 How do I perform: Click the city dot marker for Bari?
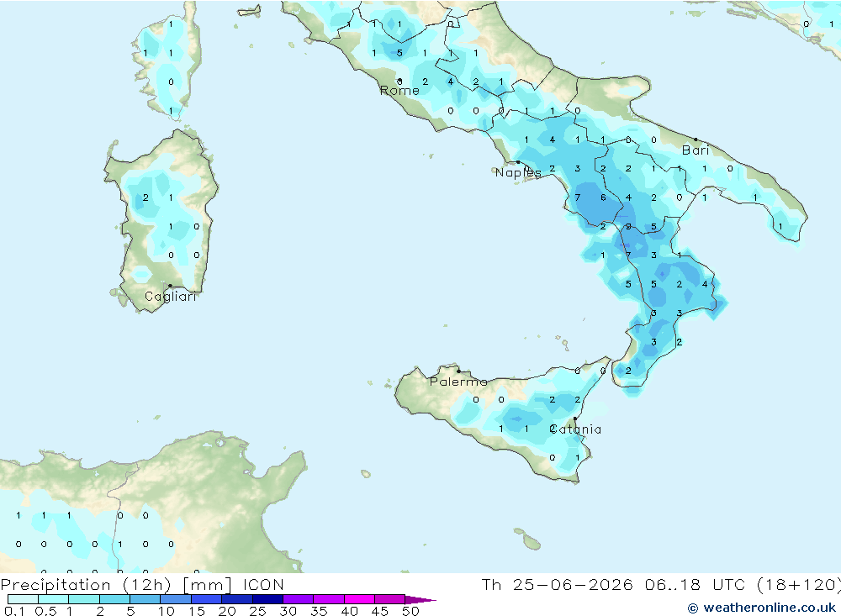pos(696,140)
